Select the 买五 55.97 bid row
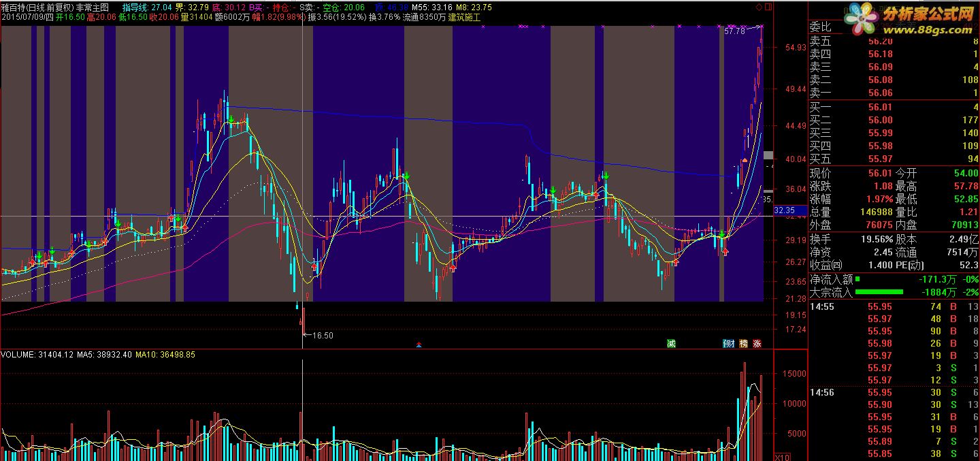980x461 pixels. click(x=893, y=159)
